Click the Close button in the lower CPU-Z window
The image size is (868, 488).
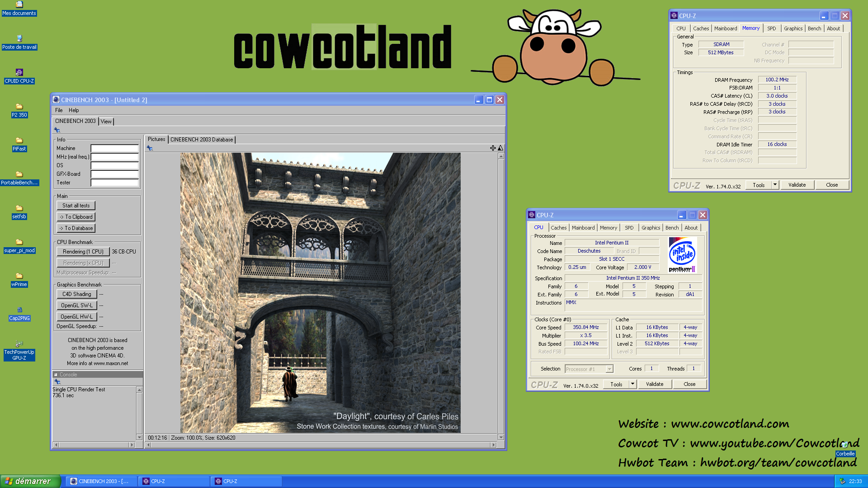click(x=689, y=384)
